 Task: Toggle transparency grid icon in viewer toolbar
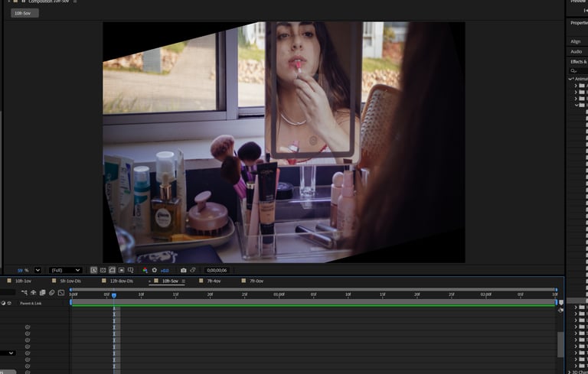pos(103,270)
